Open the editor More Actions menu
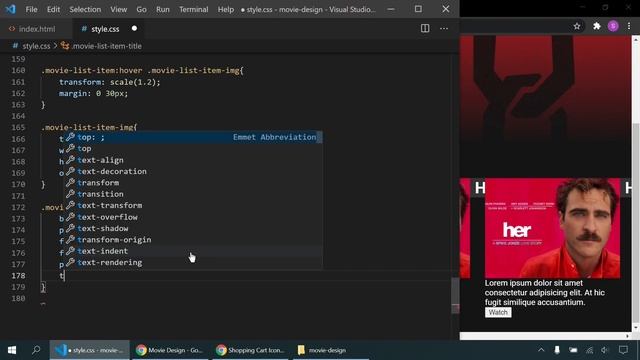The image size is (640, 360). pyautogui.click(x=444, y=28)
